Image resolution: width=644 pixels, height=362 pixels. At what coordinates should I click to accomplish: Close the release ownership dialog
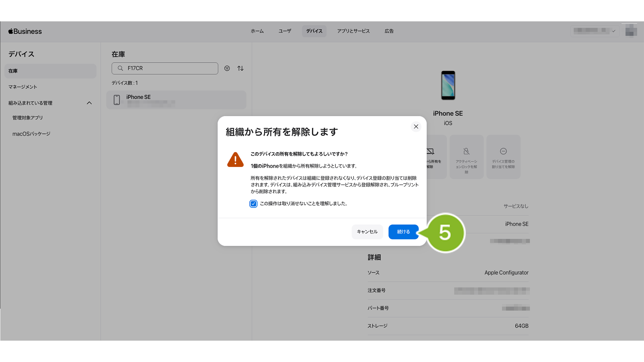point(416,126)
